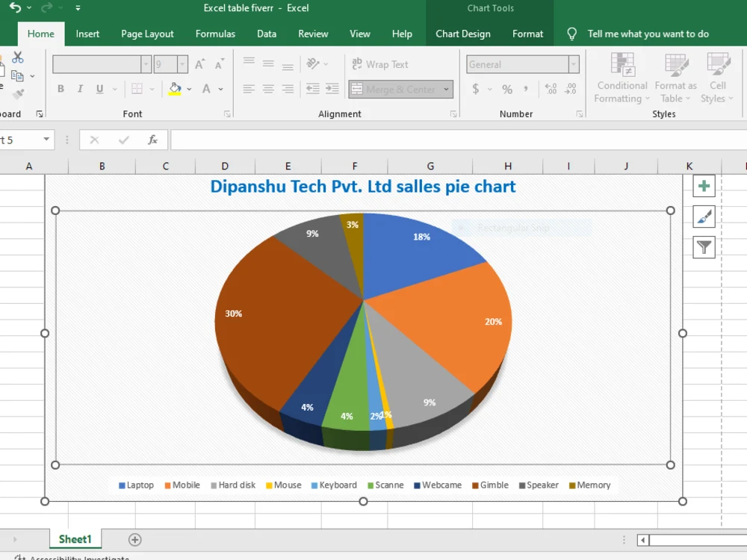Image resolution: width=747 pixels, height=560 pixels.
Task: Switch to Page Layout tab
Action: [147, 34]
